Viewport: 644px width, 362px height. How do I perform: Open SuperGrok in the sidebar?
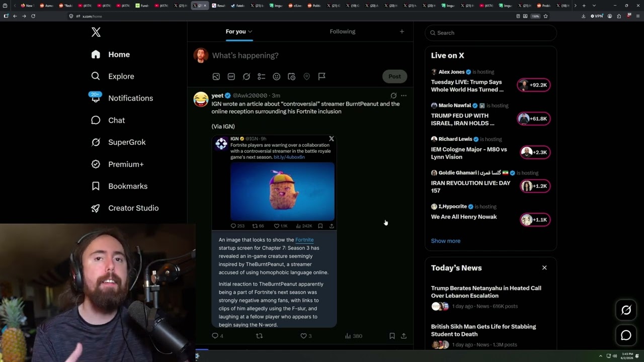pos(118,142)
